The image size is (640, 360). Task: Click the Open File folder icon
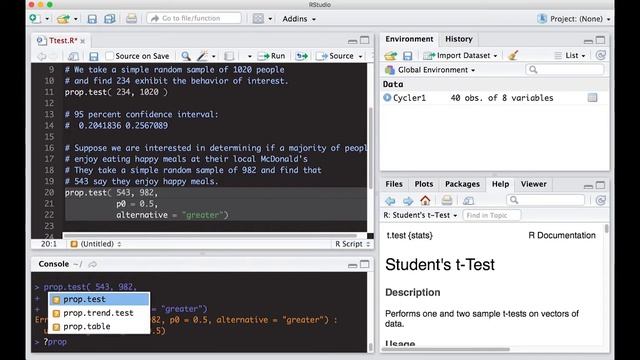pos(63,19)
